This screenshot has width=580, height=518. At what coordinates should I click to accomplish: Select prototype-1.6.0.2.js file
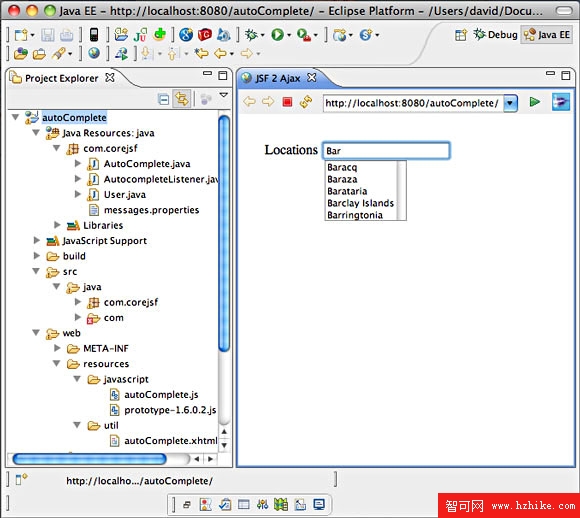(170, 410)
